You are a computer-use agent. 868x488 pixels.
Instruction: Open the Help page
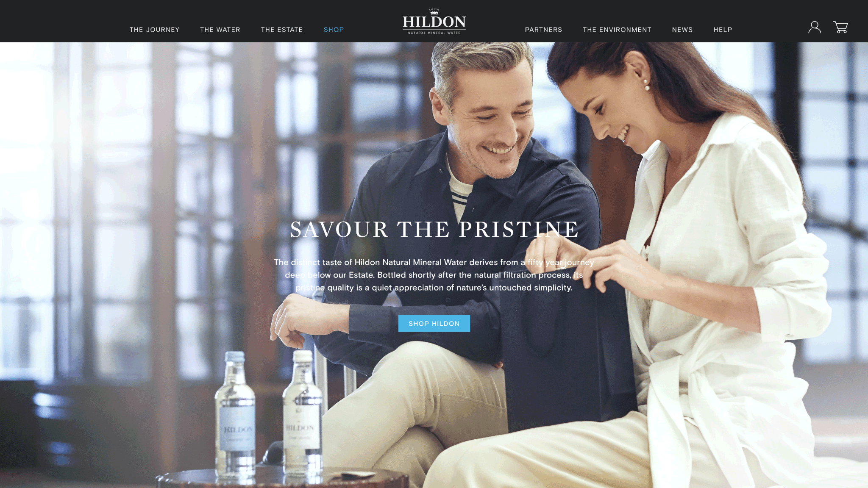723,30
